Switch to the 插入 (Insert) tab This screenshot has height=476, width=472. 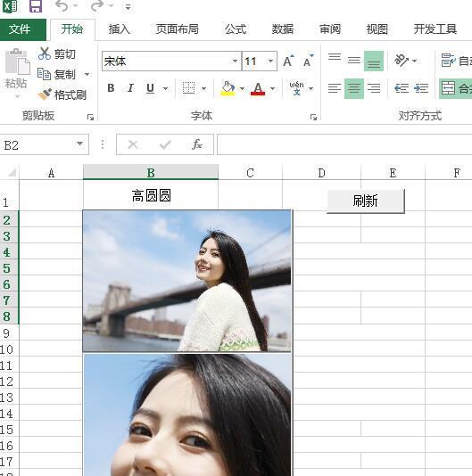[x=120, y=29]
